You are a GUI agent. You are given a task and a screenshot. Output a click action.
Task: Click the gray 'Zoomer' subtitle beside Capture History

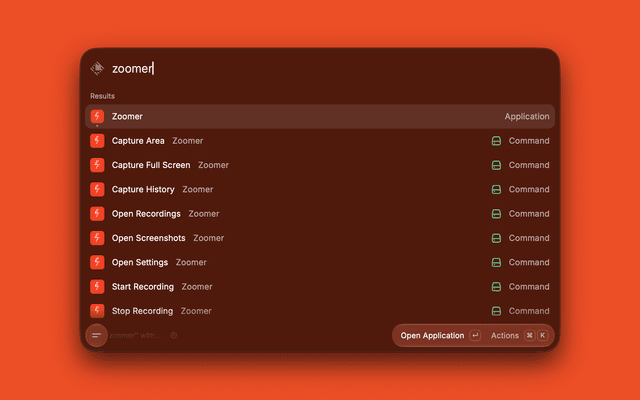tap(198, 189)
